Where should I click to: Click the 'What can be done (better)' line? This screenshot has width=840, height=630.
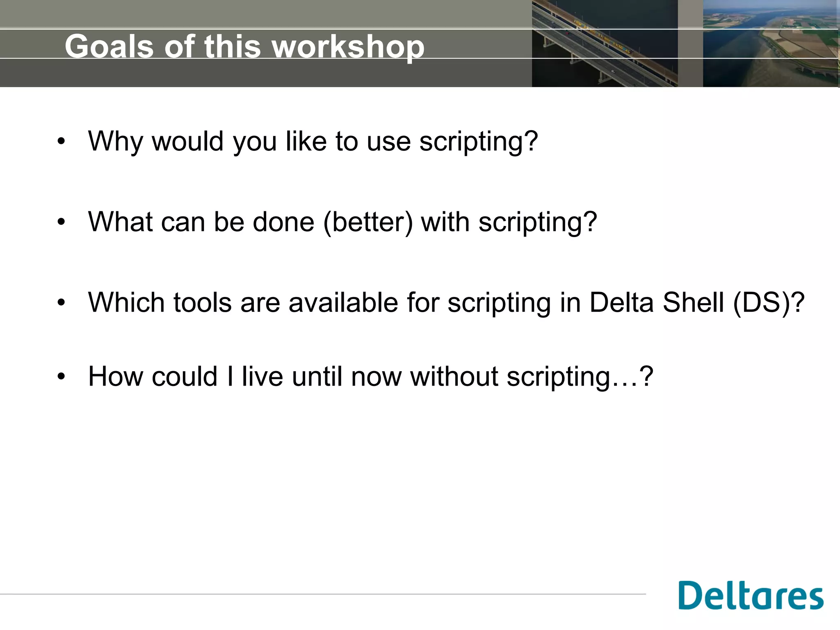(x=342, y=222)
